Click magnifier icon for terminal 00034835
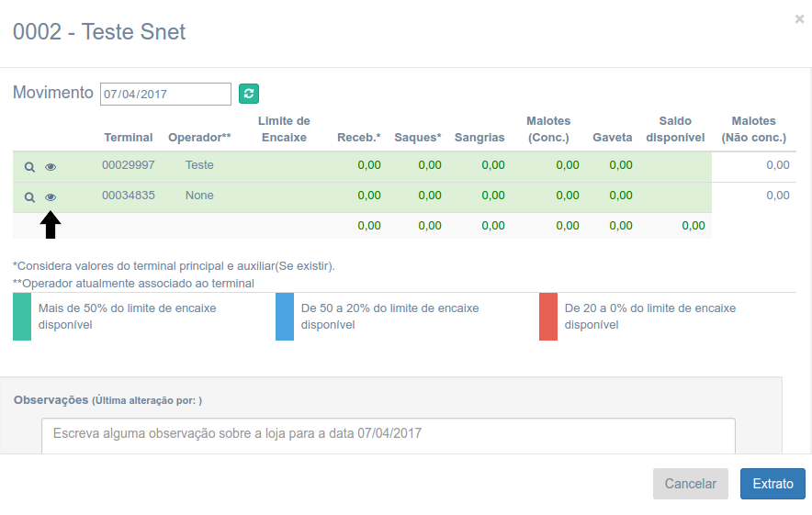The height and width of the screenshot is (515, 812). click(x=29, y=196)
